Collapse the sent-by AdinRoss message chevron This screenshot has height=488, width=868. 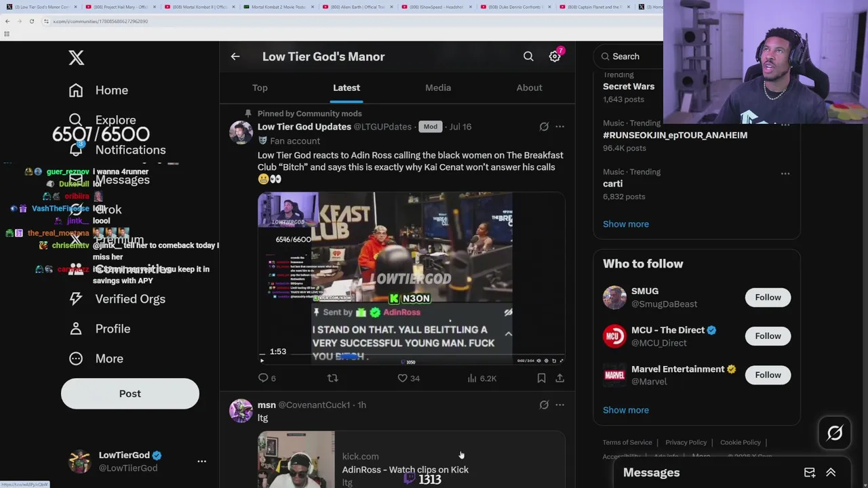coord(508,333)
